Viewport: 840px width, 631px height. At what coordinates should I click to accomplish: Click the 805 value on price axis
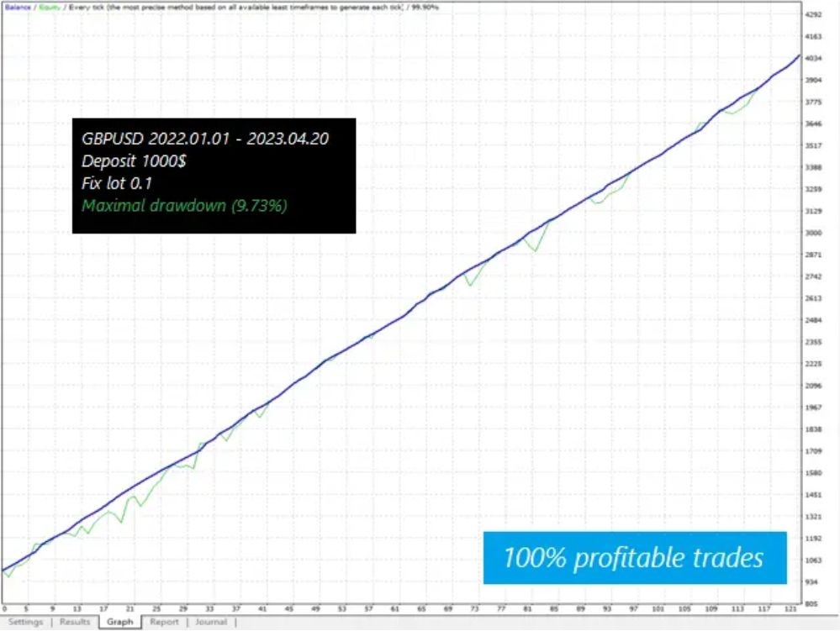(811, 603)
